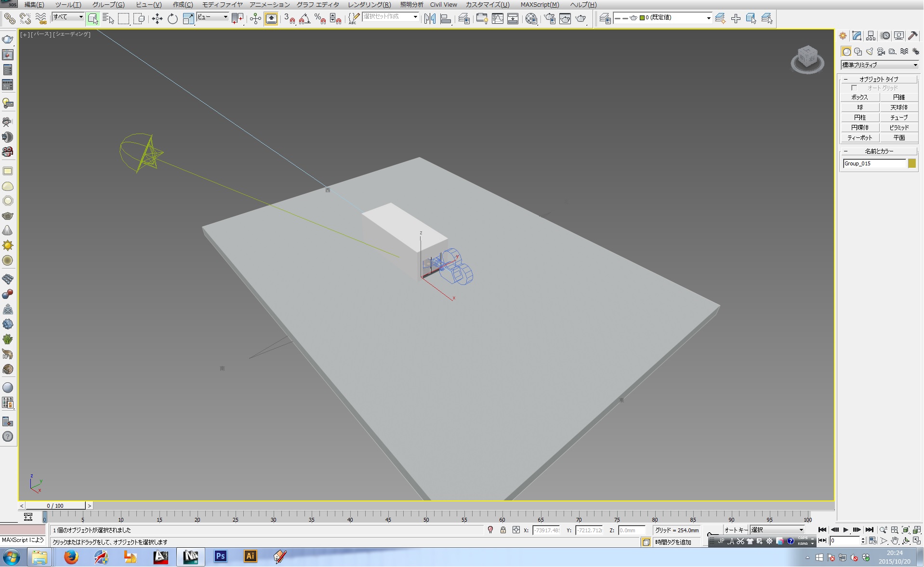The image size is (924, 567).
Task: Open the モディファイヤ menu
Action: pos(222,4)
